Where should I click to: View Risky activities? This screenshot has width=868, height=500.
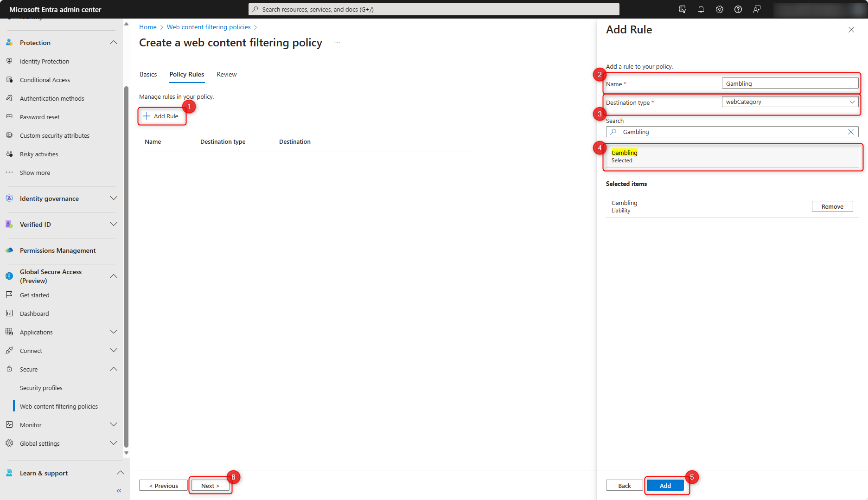[39, 154]
